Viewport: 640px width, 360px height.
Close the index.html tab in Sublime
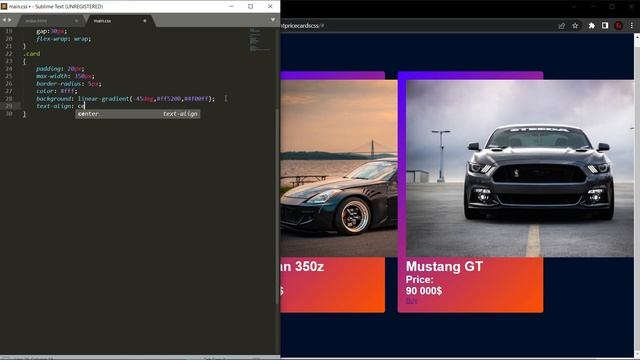point(76,21)
